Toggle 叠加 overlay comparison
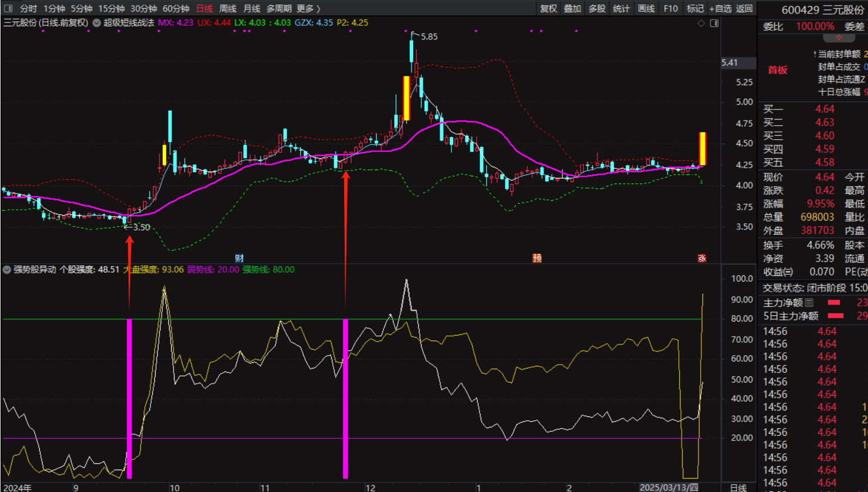Screen dimensions: 868x492 pos(572,8)
